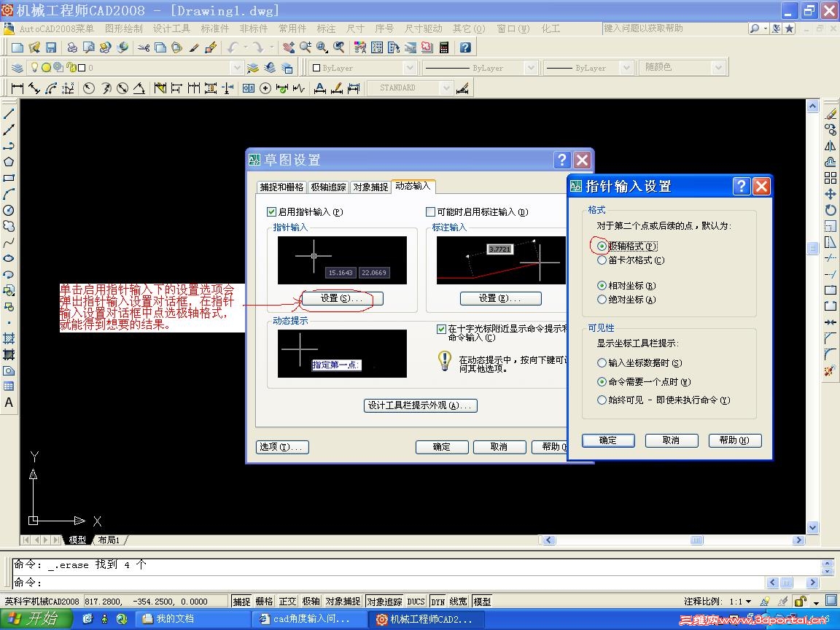
Task: Open the 图形绘制 menu
Action: (124, 28)
